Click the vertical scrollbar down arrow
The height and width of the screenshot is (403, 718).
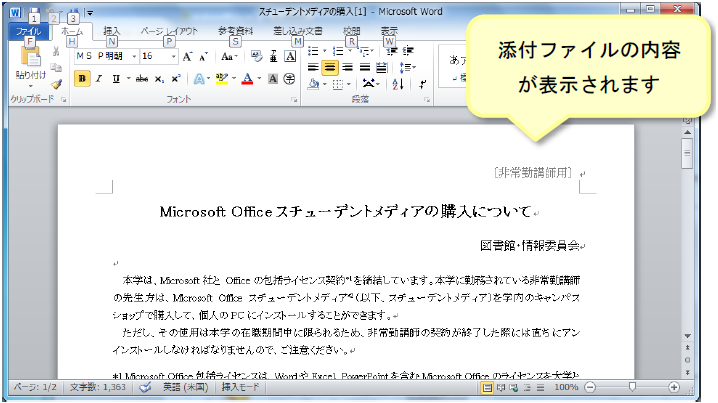[687, 336]
